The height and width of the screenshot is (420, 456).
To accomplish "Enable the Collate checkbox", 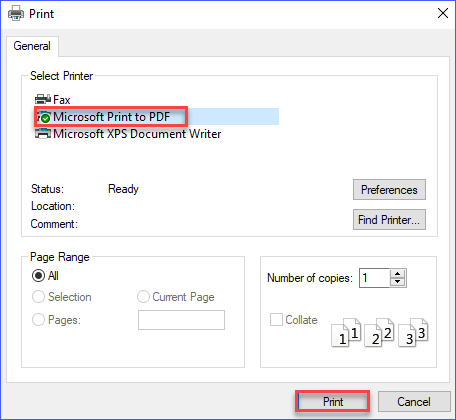I will 276,319.
